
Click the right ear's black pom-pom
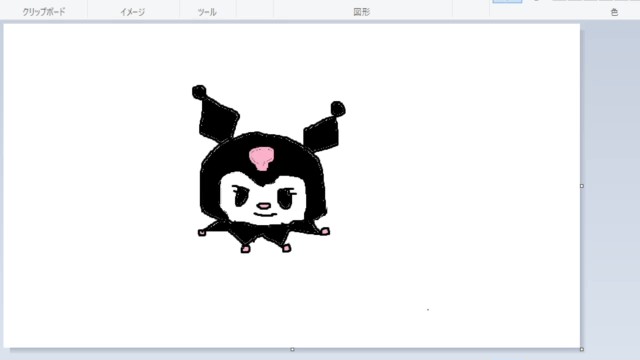click(x=338, y=109)
